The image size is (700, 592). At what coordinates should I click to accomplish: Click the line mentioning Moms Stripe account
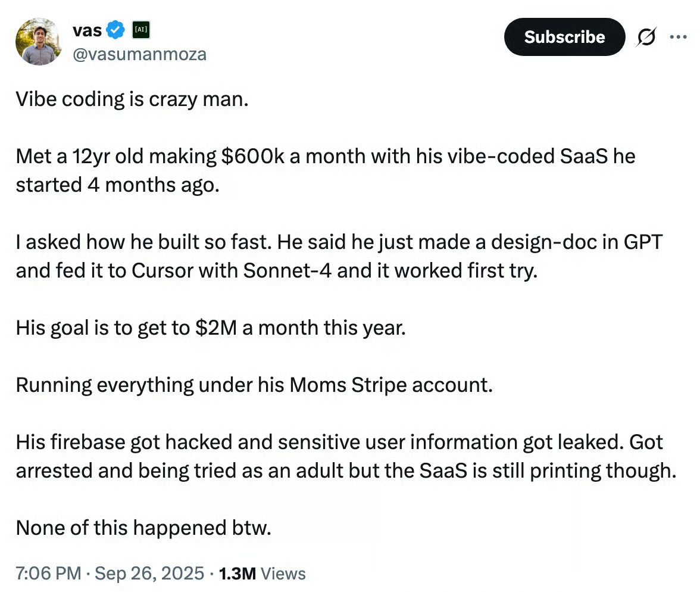[254, 385]
